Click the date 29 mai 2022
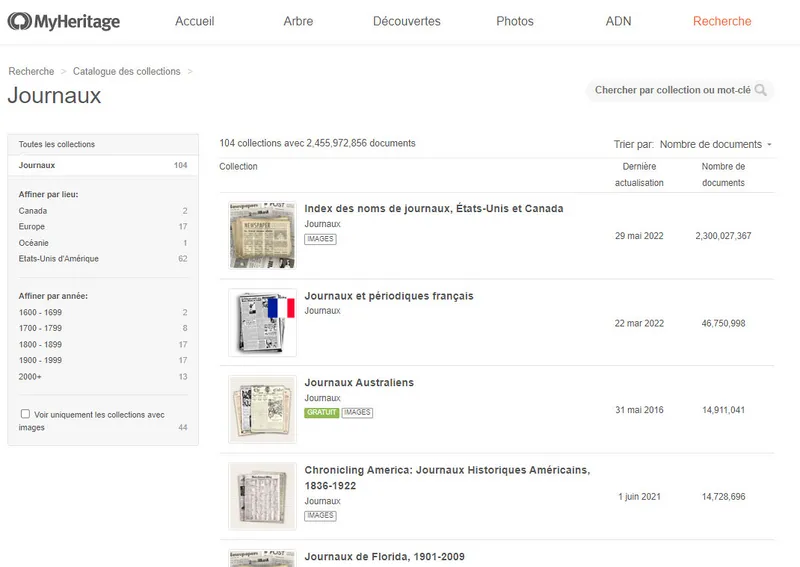Image resolution: width=800 pixels, height=567 pixels. [x=639, y=236]
